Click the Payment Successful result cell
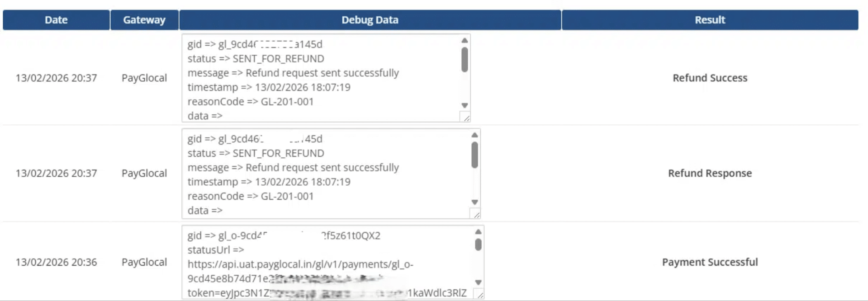The width and height of the screenshot is (868, 301). [710, 262]
